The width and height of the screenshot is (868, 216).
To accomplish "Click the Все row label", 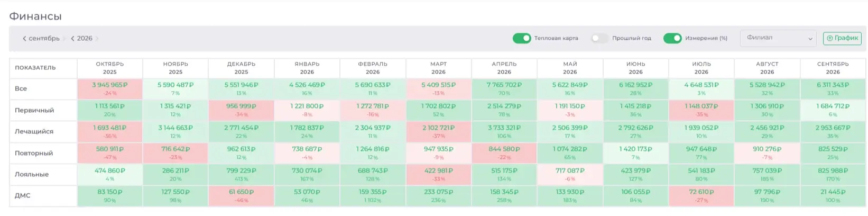I will 21,89.
